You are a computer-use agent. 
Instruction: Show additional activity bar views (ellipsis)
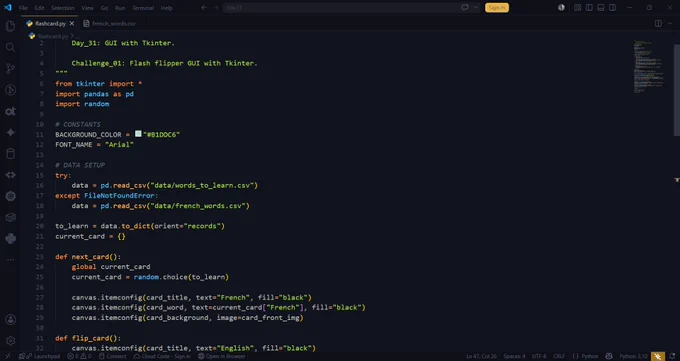coord(10,259)
